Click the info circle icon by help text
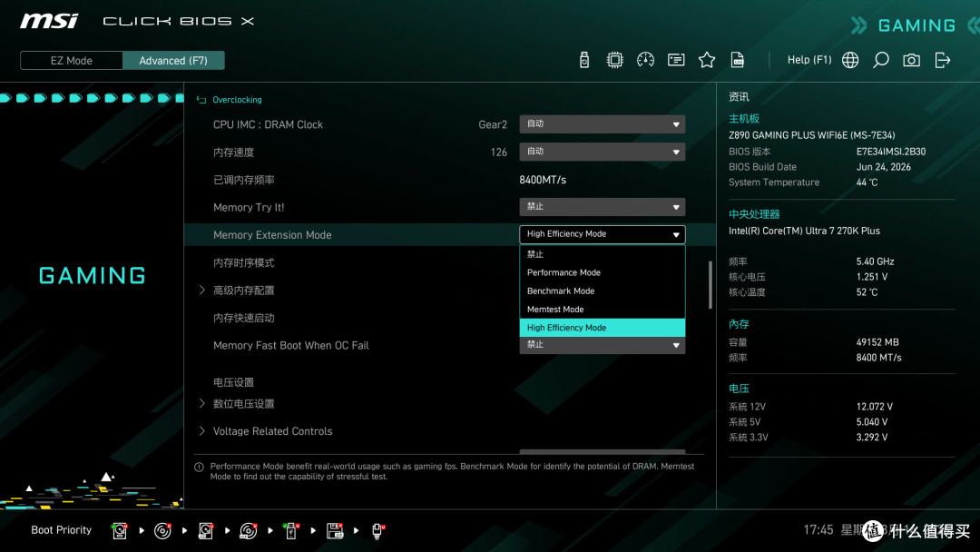Screen dimensions: 980x552 200,467
